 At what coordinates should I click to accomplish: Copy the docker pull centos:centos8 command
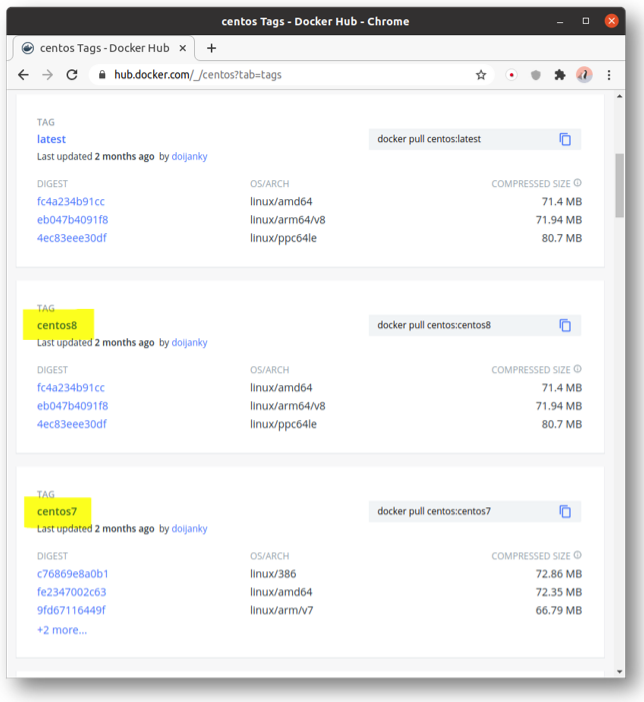coord(565,325)
